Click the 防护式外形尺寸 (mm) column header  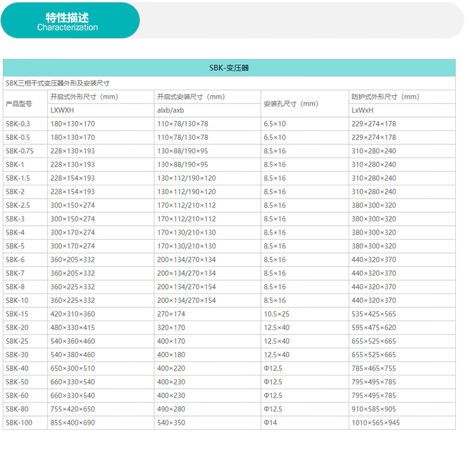tap(386, 97)
